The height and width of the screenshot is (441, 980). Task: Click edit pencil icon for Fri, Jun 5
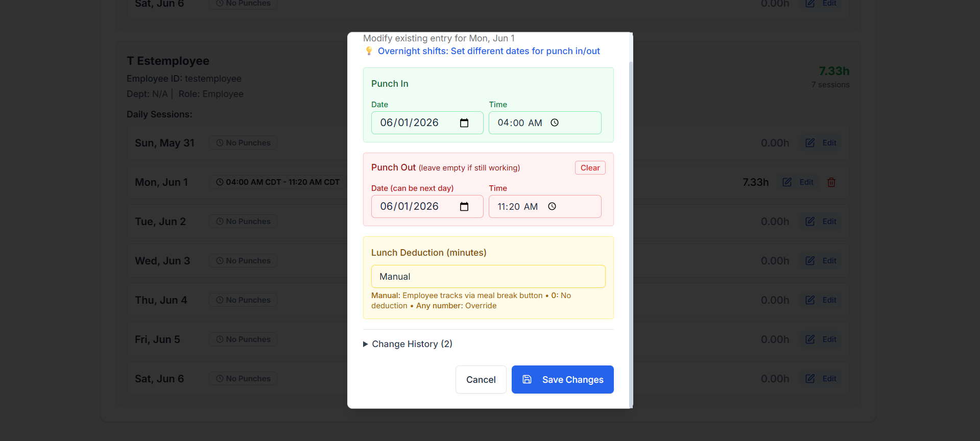810,339
